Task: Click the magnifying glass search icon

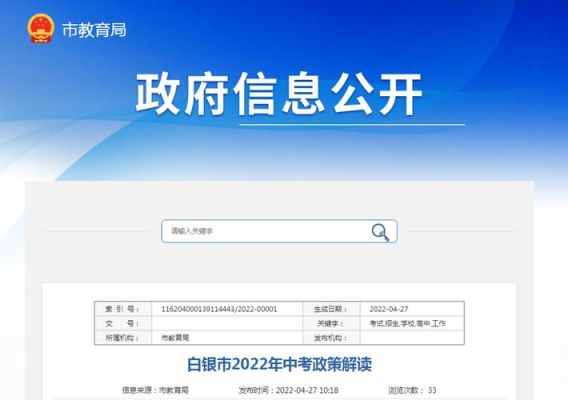Action: click(380, 232)
